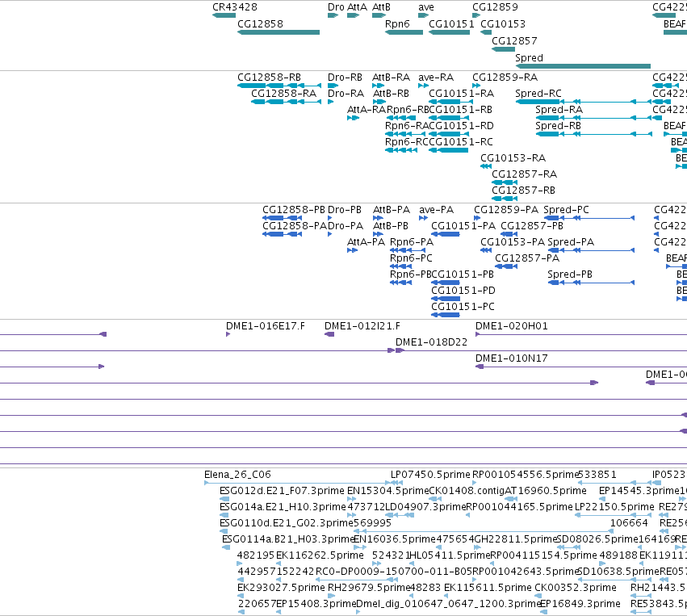
Task: Open the CG12857-PB protein feature
Action: [x=509, y=234]
